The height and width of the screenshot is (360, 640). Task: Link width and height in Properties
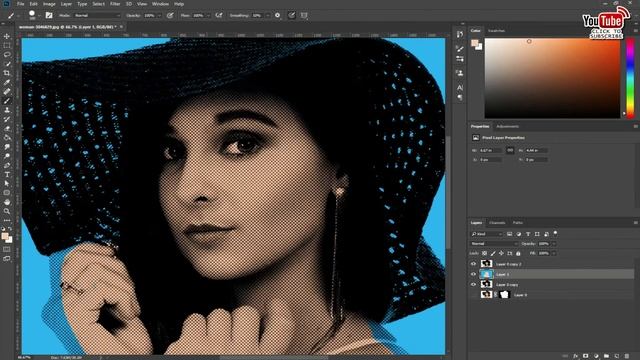pos(510,150)
